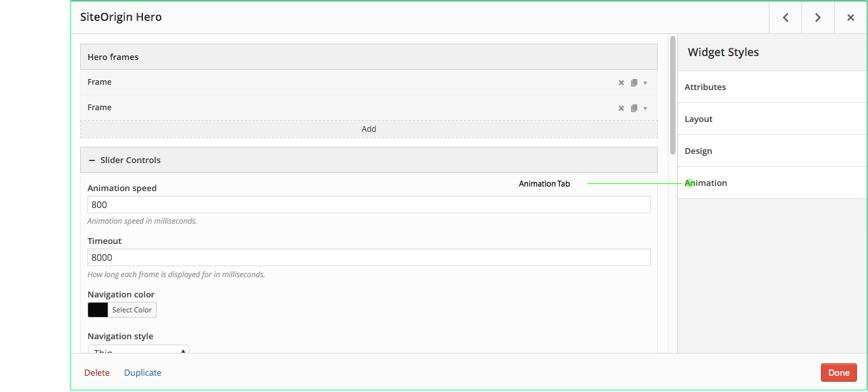Image resolution: width=868 pixels, height=392 pixels.
Task: Open the Navigation style dropdown
Action: click(x=138, y=350)
